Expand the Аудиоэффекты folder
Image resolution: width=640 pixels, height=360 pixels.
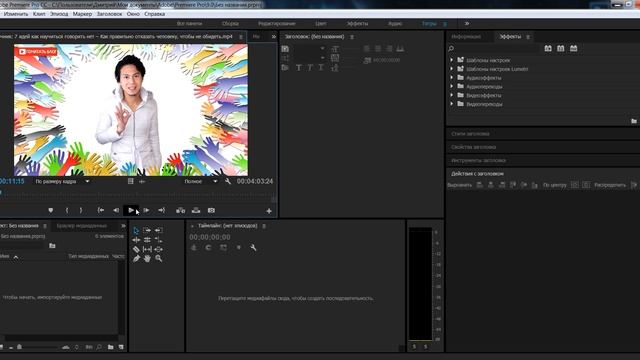[x=451, y=78]
